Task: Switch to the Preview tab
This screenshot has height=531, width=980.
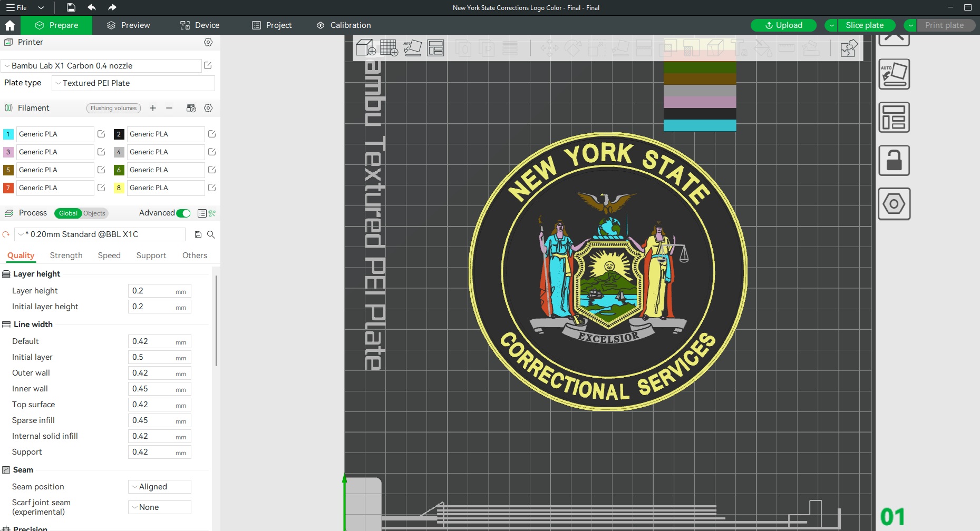Action: (128, 25)
